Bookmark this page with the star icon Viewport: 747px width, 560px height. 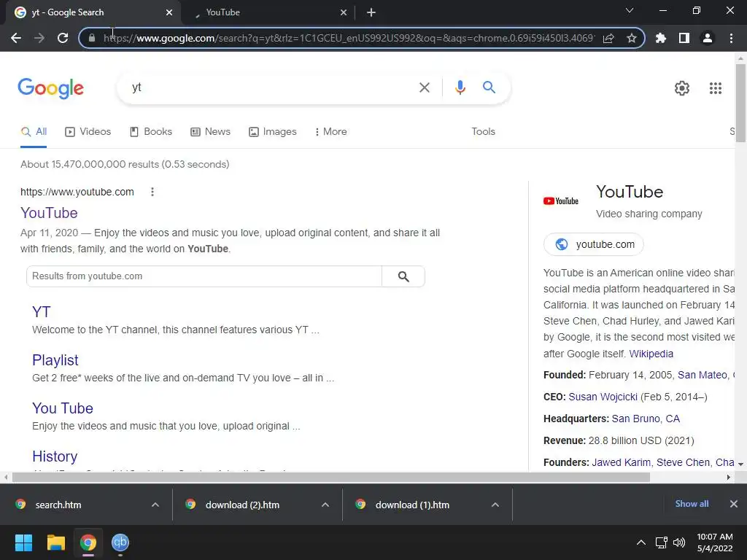[x=632, y=38]
